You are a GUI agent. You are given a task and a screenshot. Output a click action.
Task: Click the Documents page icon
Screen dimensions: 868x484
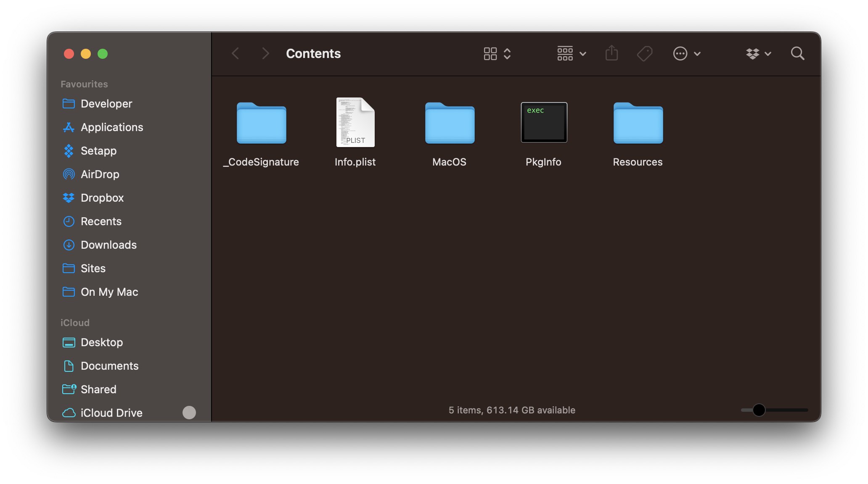tap(69, 366)
